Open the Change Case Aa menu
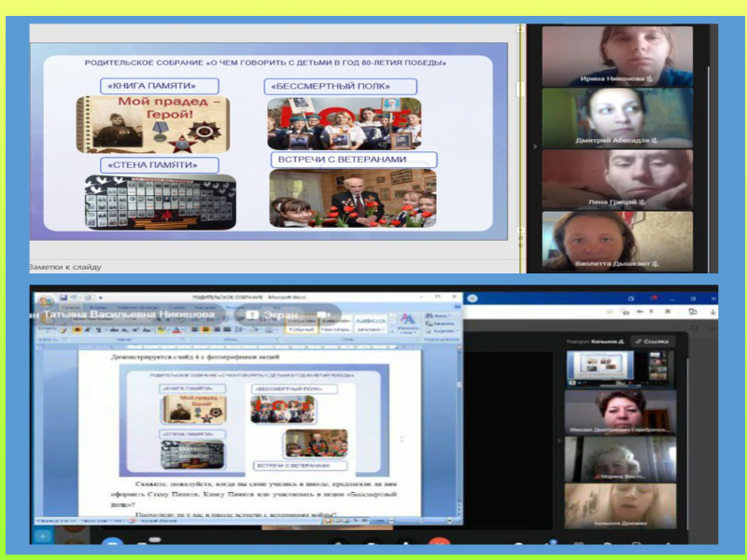 tap(148, 329)
